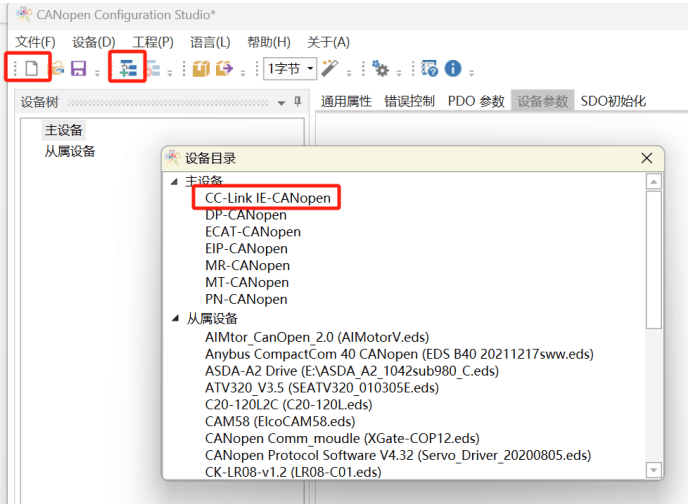
Task: Click device catalog scroll up arrow
Action: pyautogui.click(x=654, y=182)
